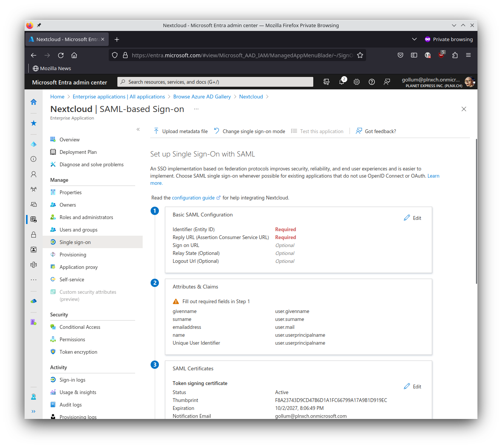Screen dimensions: 502x448
Task: Click the Change single sign-on mode arrow icon
Action: pos(216,131)
